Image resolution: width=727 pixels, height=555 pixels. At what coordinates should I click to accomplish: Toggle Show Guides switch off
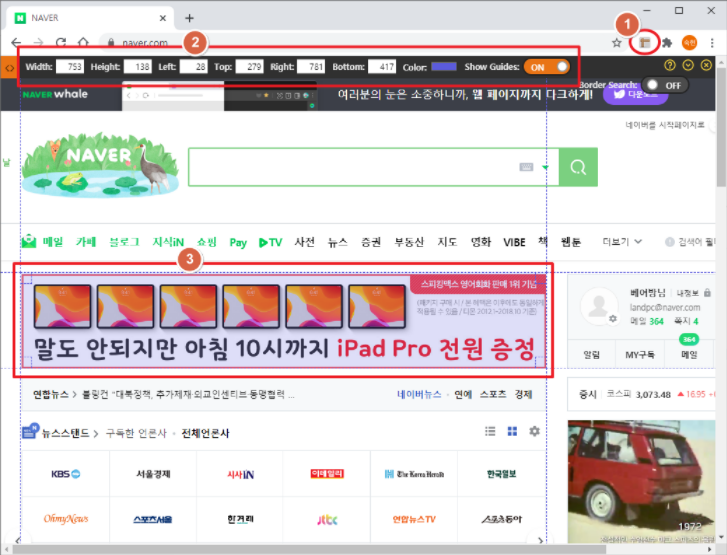coord(547,67)
